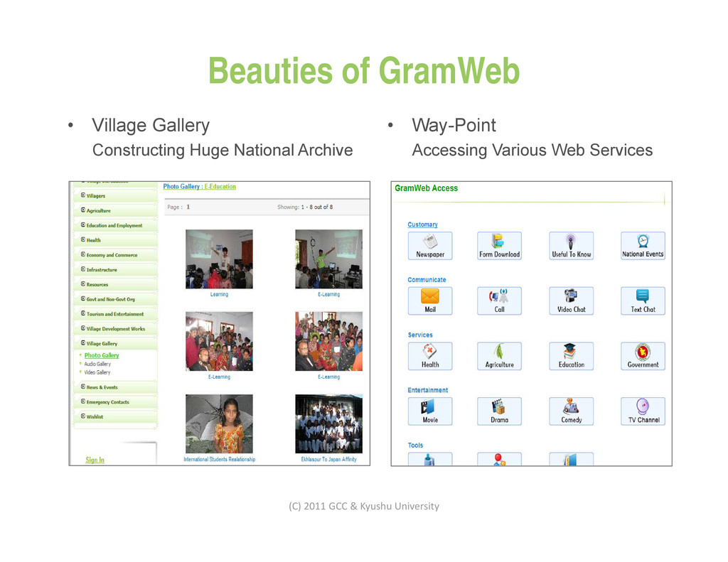Start Video Chat from its icon
The height and width of the screenshot is (562, 728).
click(571, 301)
